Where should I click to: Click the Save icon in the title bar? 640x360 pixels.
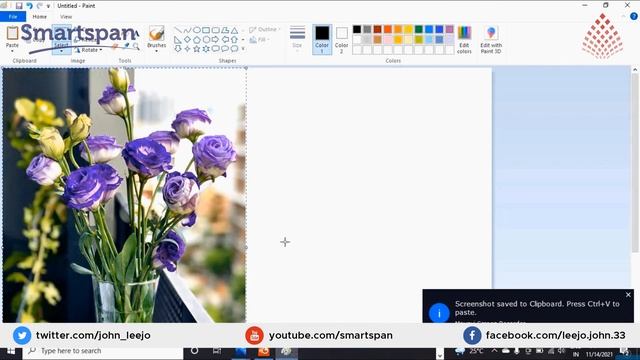click(x=19, y=6)
